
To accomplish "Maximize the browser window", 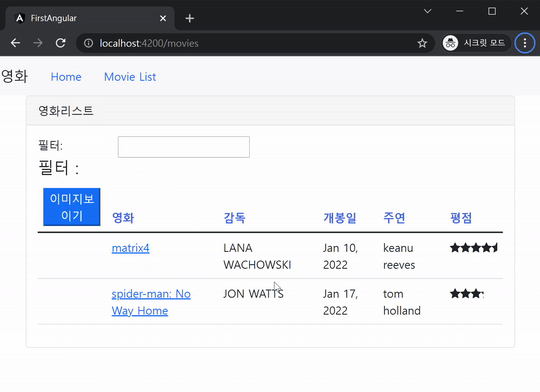I will click(x=492, y=11).
